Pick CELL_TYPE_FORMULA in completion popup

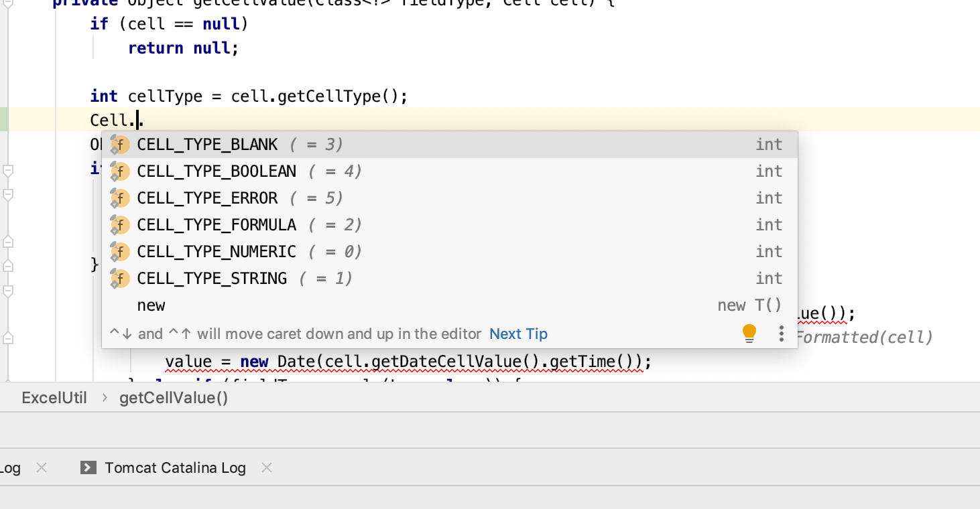coord(449,225)
